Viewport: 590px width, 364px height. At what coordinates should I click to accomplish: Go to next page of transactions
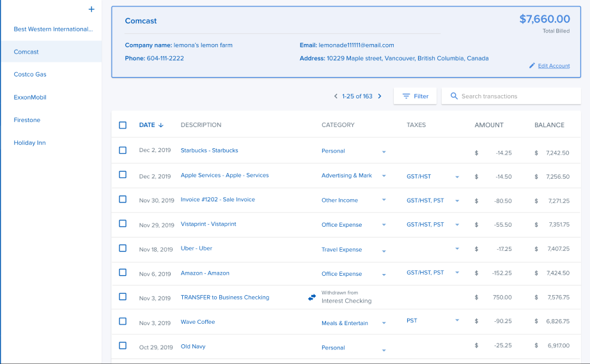point(380,96)
